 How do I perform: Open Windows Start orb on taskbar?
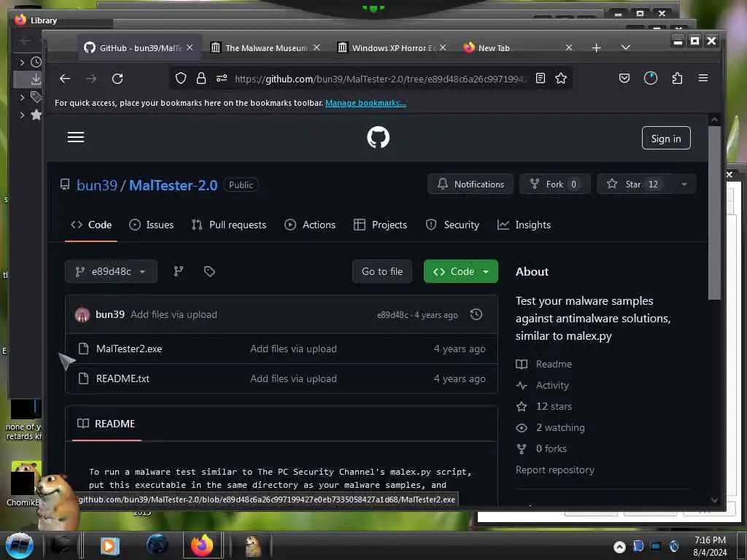coord(20,545)
